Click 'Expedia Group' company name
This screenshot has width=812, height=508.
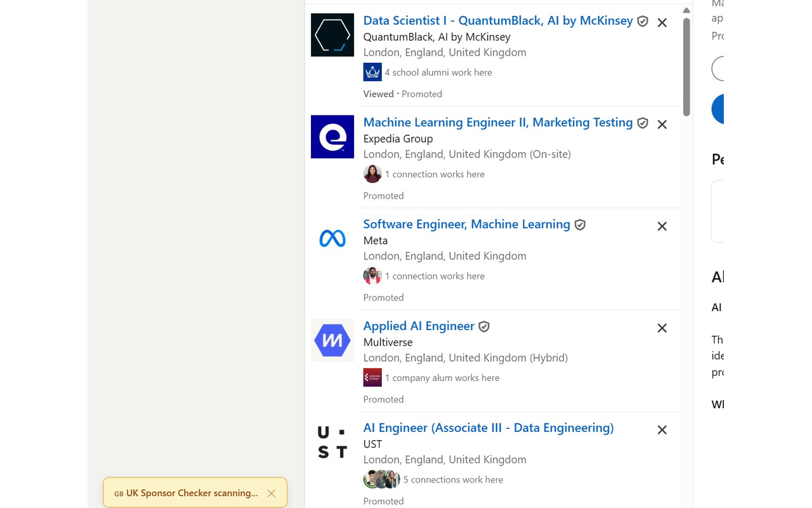398,138
